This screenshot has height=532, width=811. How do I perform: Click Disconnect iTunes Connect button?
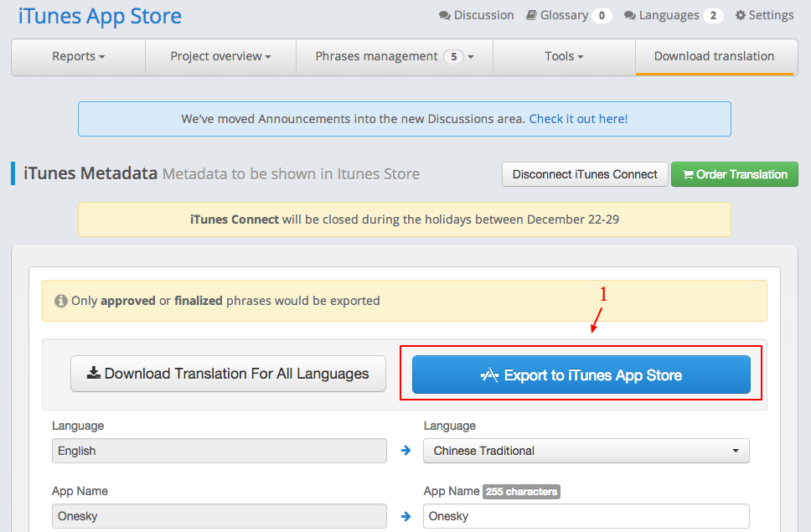[585, 174]
